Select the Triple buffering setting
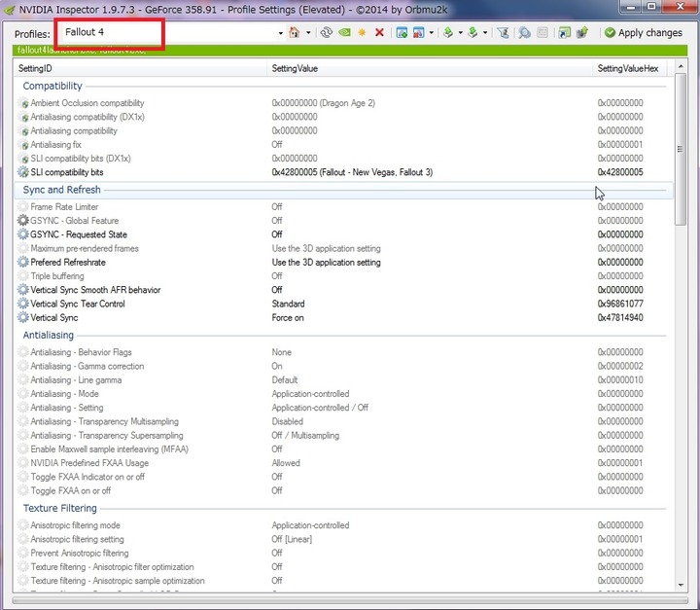 (344, 275)
